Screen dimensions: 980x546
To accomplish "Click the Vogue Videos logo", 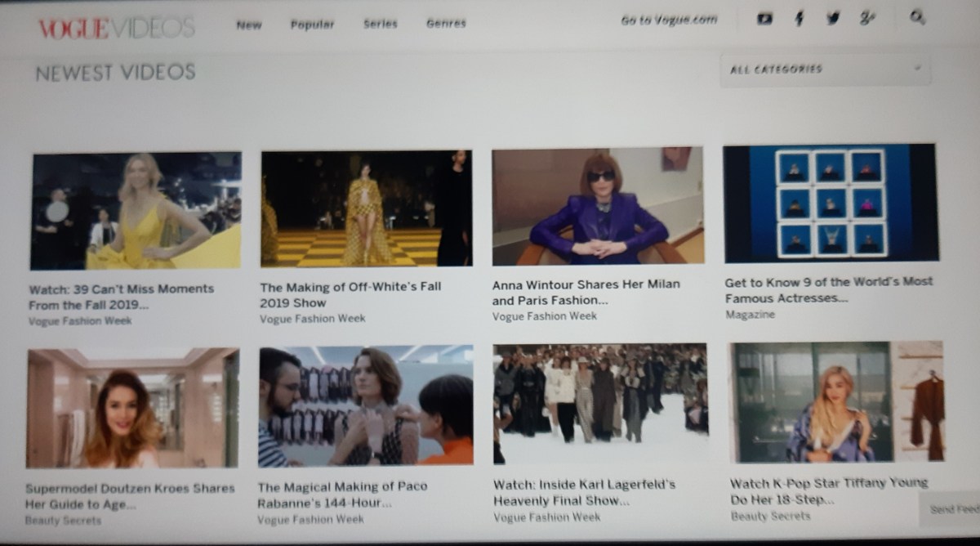I will tap(116, 28).
